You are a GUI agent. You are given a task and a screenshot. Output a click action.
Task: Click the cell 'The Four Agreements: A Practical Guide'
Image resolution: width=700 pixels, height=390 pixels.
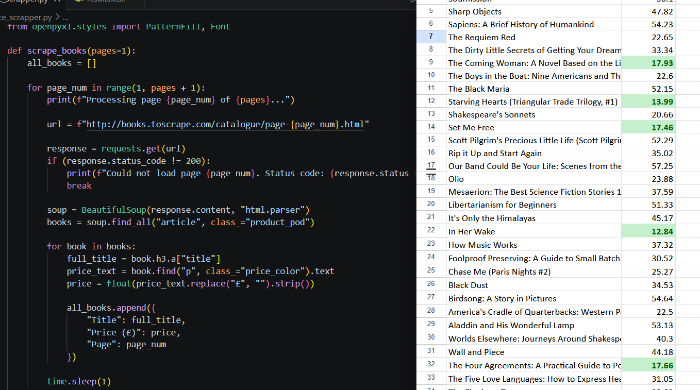click(533, 365)
